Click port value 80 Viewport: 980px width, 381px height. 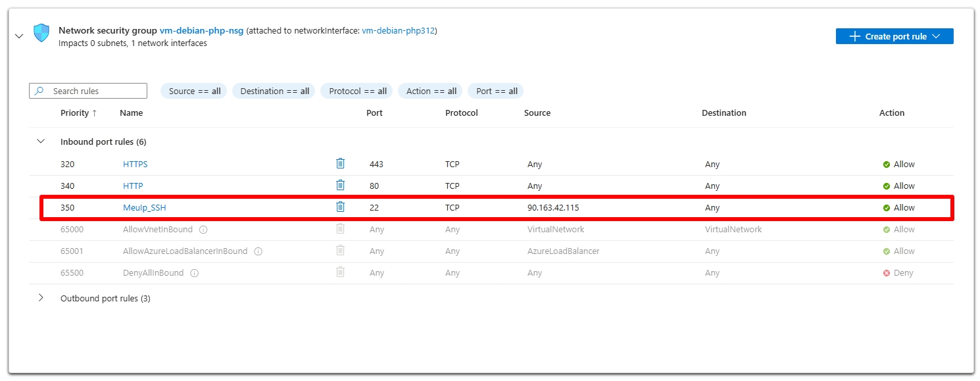374,186
